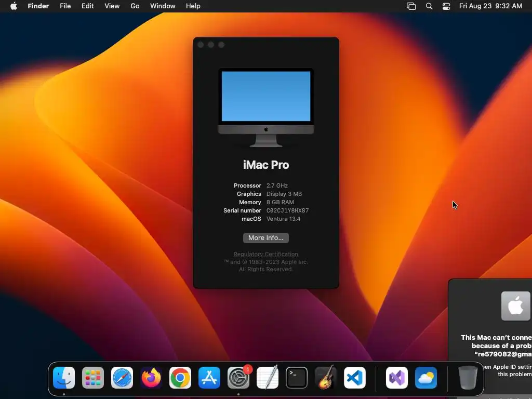Open the File menu
Screen dimensions: 532x399
pos(65,6)
